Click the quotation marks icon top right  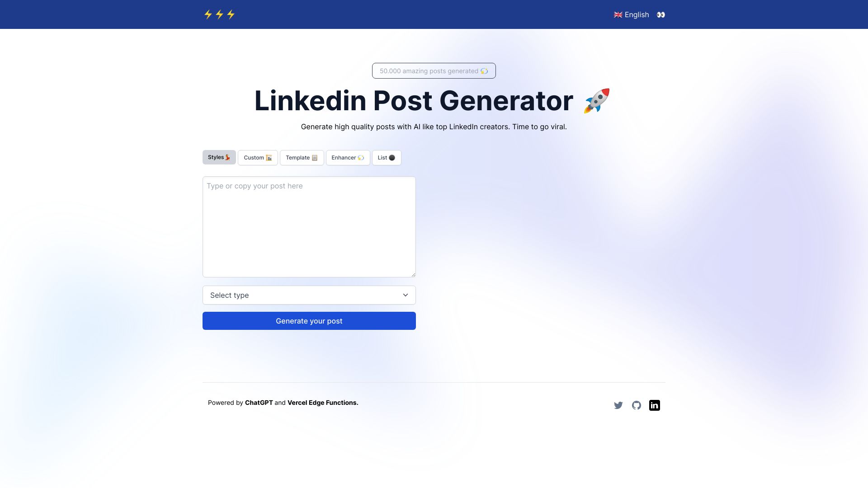pos(660,14)
